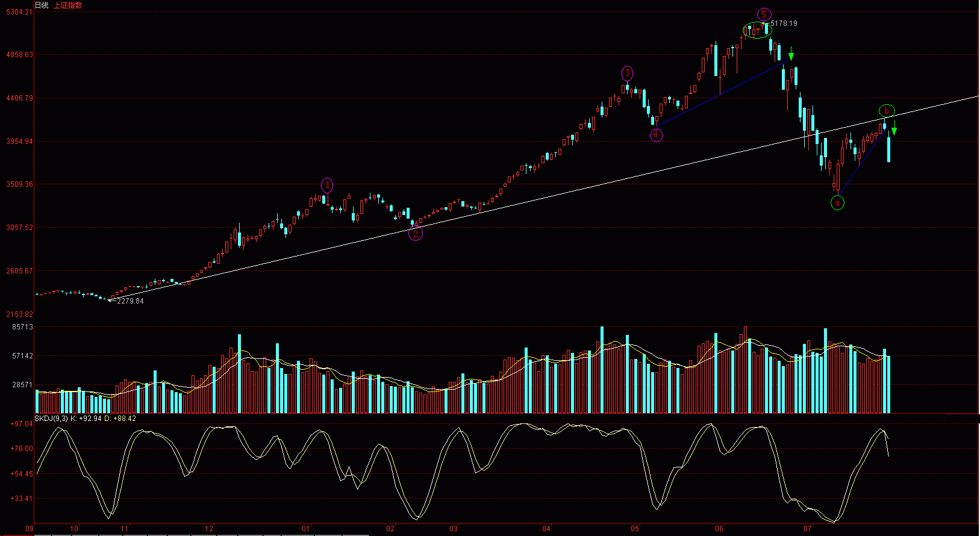Click the 07 month on date axis
The image size is (980, 536).
[808, 529]
